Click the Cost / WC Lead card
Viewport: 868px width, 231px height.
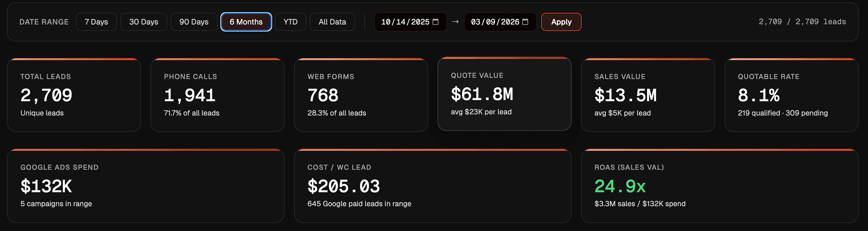coord(433,186)
